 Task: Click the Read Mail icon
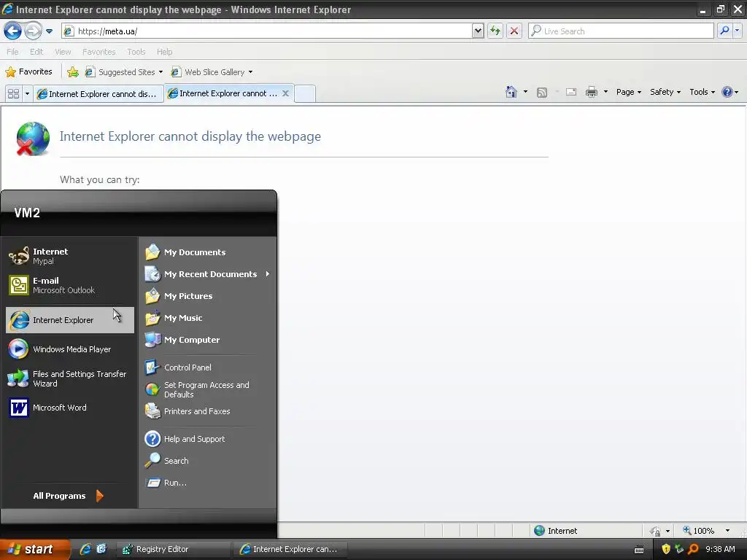(x=571, y=92)
